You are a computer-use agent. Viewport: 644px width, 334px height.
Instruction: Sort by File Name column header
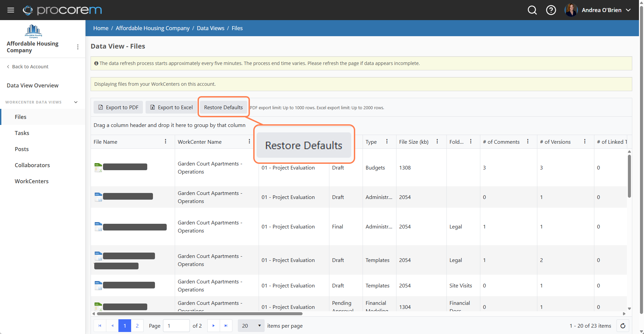(x=105, y=142)
